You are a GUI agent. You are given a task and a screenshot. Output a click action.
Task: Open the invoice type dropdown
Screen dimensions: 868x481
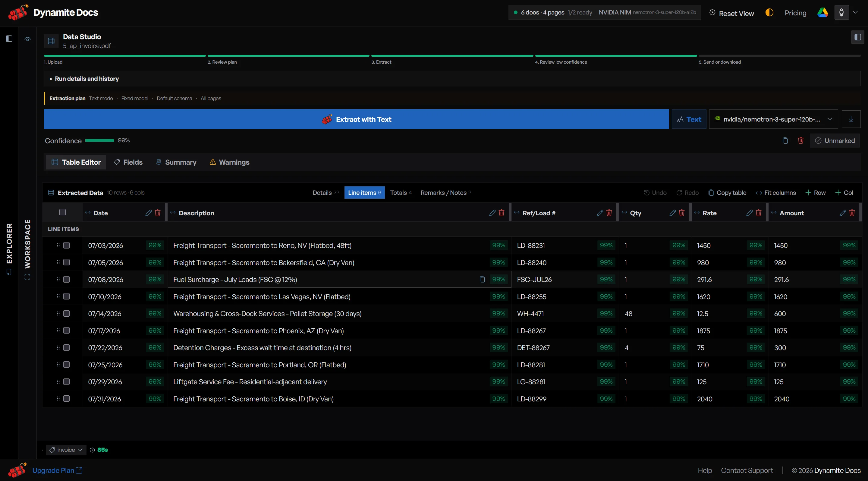point(66,450)
